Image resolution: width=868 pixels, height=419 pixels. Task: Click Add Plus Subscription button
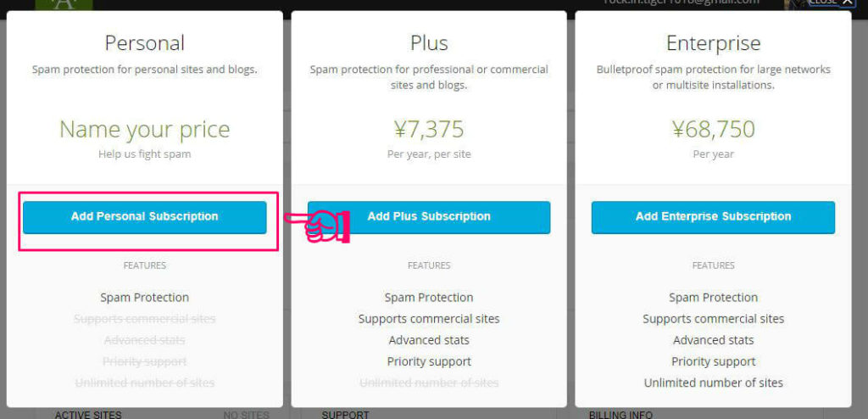pyautogui.click(x=429, y=217)
